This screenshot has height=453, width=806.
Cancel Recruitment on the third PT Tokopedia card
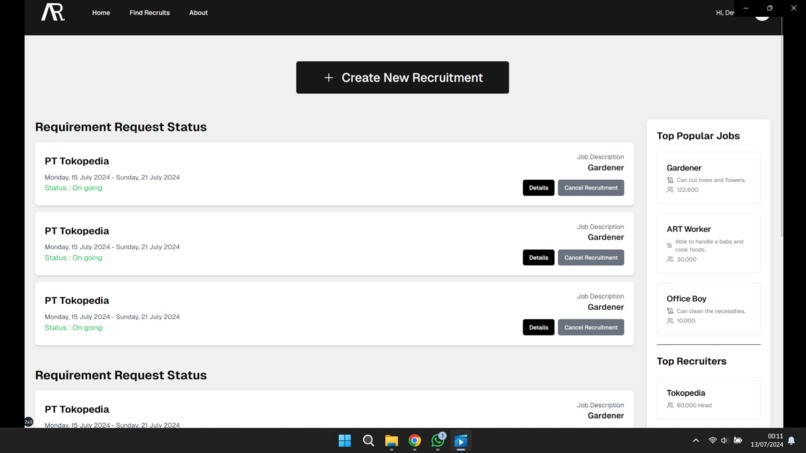point(591,328)
